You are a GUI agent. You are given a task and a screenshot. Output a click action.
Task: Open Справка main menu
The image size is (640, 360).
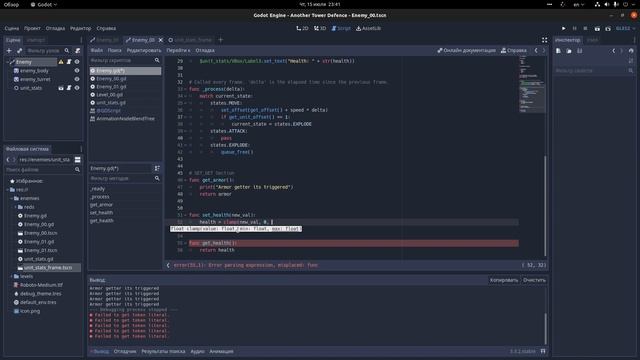tap(106, 29)
